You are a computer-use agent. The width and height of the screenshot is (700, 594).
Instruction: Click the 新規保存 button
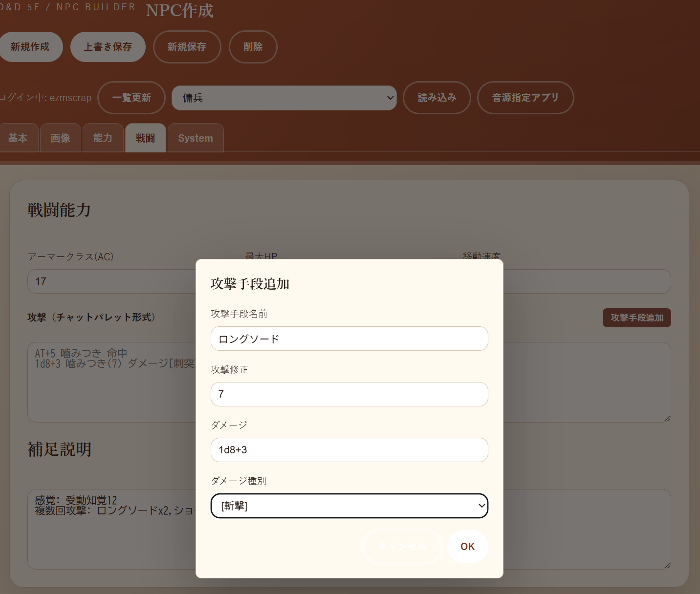tap(187, 47)
